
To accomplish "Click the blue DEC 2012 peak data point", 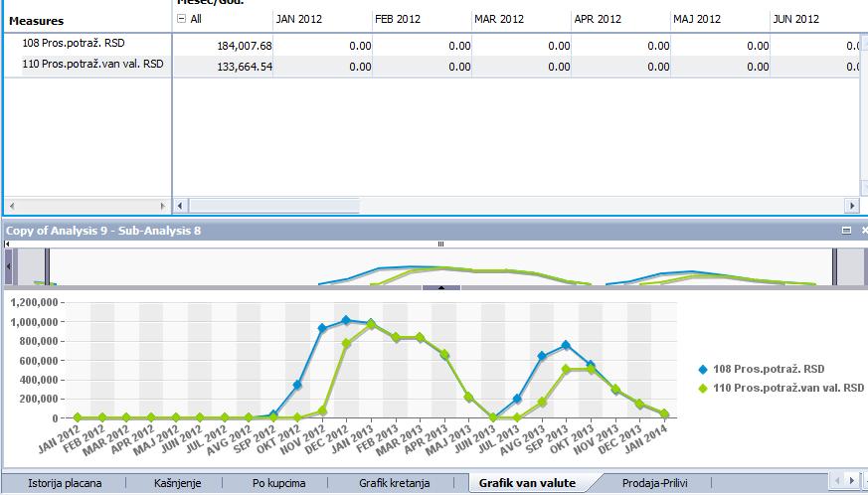I will tap(347, 320).
